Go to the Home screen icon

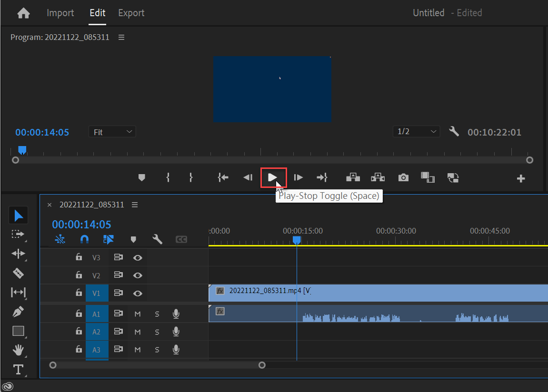click(23, 13)
